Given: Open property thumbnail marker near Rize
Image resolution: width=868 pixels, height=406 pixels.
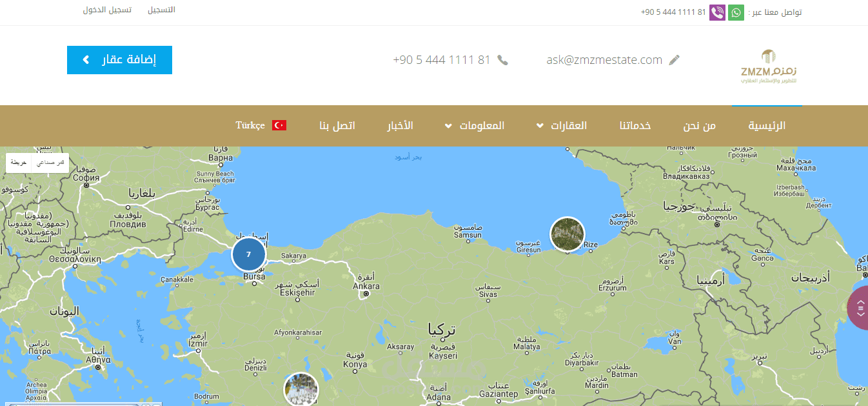Looking at the screenshot, I should click(x=567, y=234).
